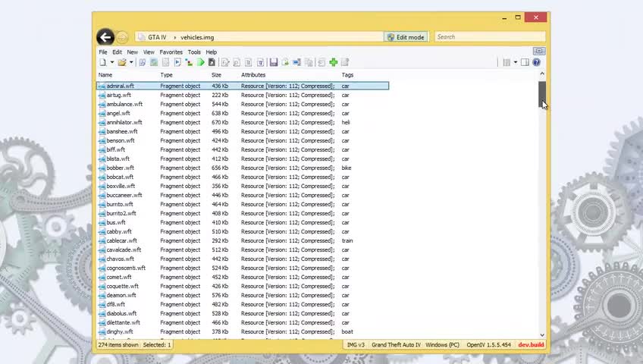Open the view mode dropdown arrow
643x364 pixels.
(x=516, y=62)
